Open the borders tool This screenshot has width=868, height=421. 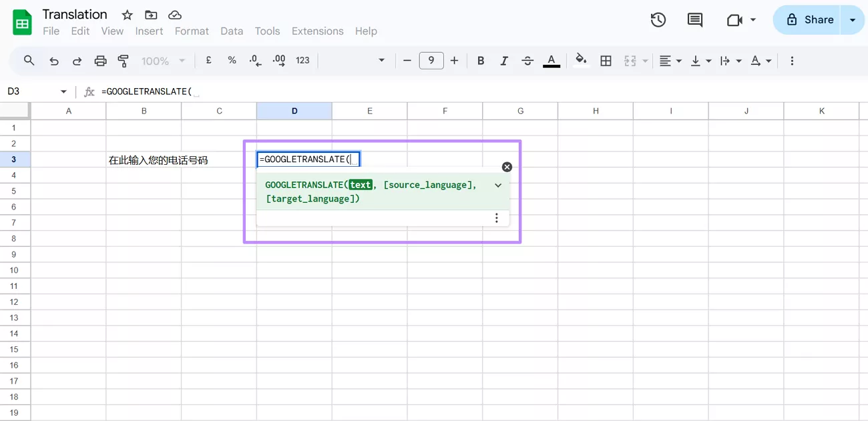pyautogui.click(x=606, y=61)
